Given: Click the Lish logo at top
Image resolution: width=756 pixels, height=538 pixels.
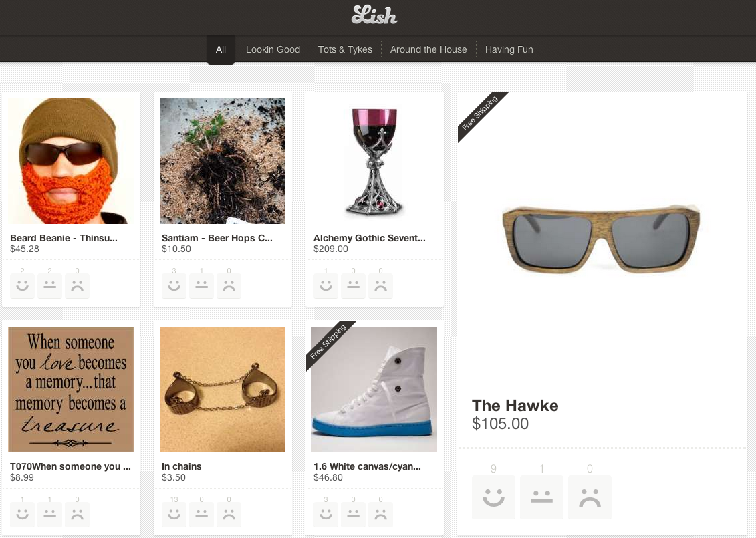Looking at the screenshot, I should 374,15.
